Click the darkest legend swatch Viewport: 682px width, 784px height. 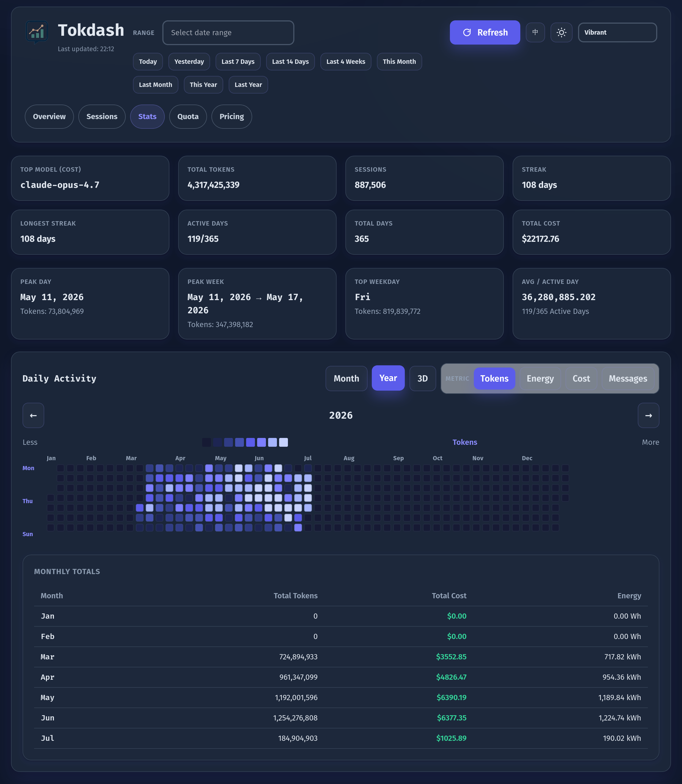(206, 442)
